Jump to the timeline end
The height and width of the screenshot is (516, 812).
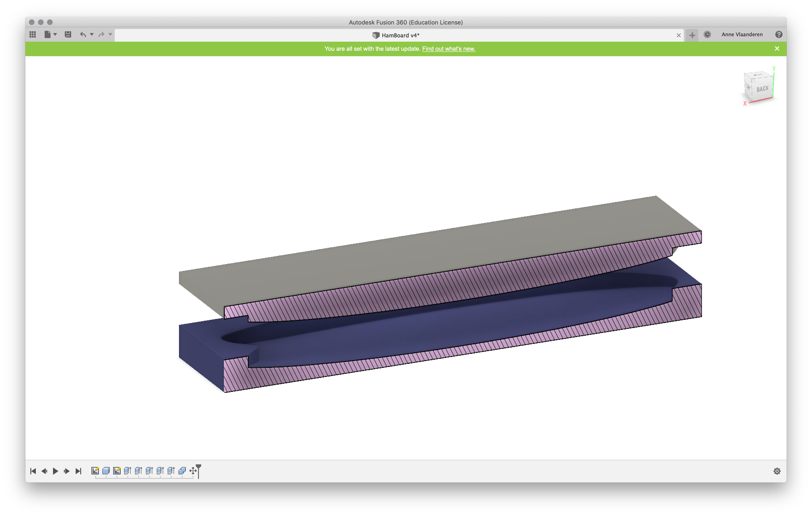[x=78, y=471]
